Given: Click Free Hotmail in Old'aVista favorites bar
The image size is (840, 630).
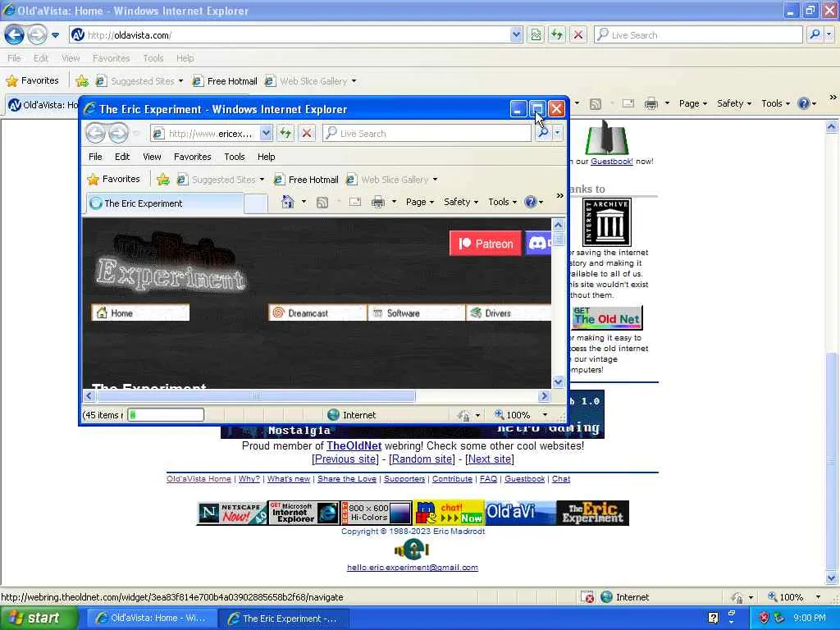Looking at the screenshot, I should click(x=225, y=81).
